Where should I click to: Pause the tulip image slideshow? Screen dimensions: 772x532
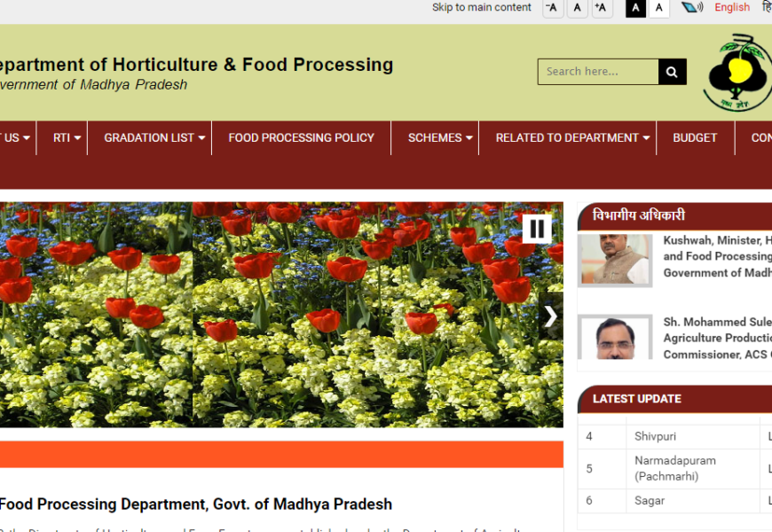coord(536,229)
